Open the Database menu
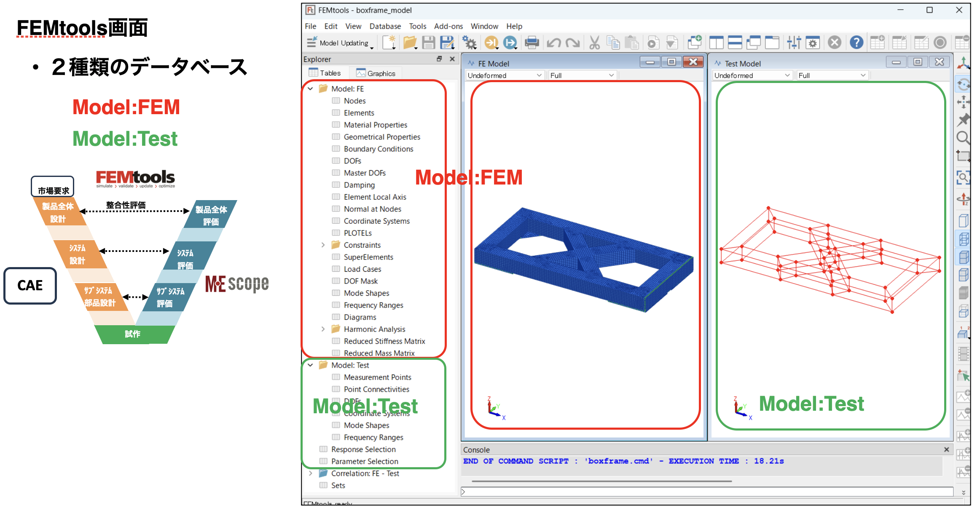Screen dimensions: 980x511 385,26
